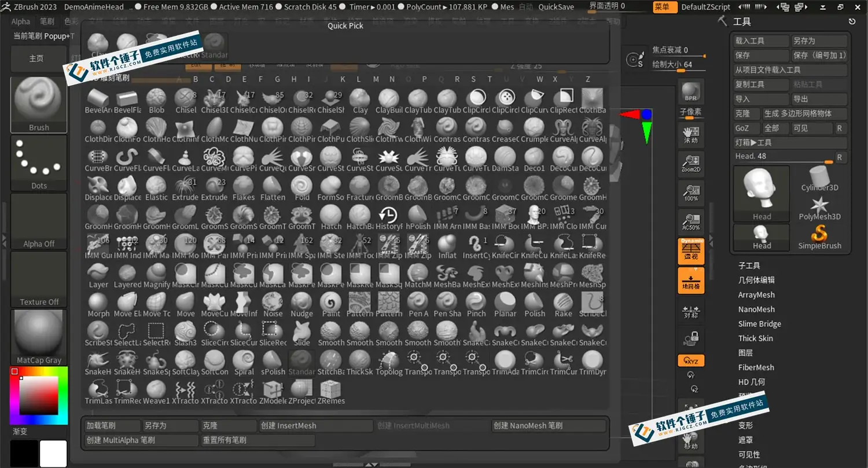Expand the 遮罩 masking section

(745, 440)
